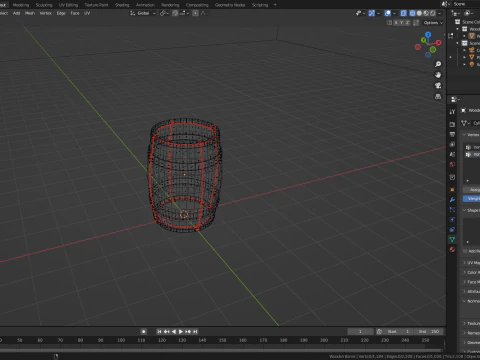The width and height of the screenshot is (480, 360).
Task: Toggle Z axis mesh mirror
Action: [407, 23]
